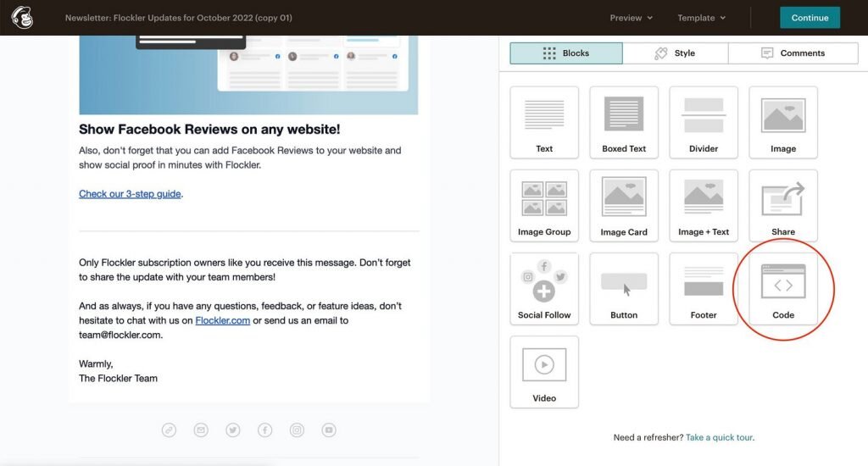The width and height of the screenshot is (868, 466).
Task: Click the Only Flockler subscription owners paragraph
Action: tap(245, 269)
